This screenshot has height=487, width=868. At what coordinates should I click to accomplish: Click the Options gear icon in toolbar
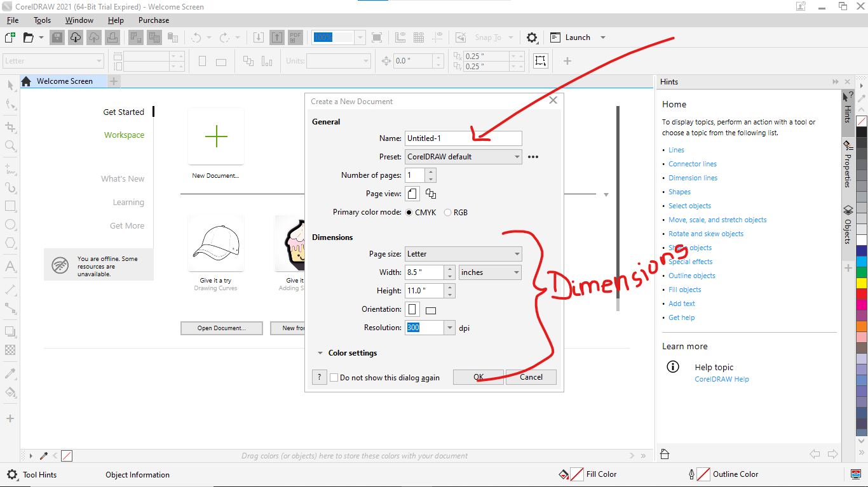pyautogui.click(x=532, y=37)
